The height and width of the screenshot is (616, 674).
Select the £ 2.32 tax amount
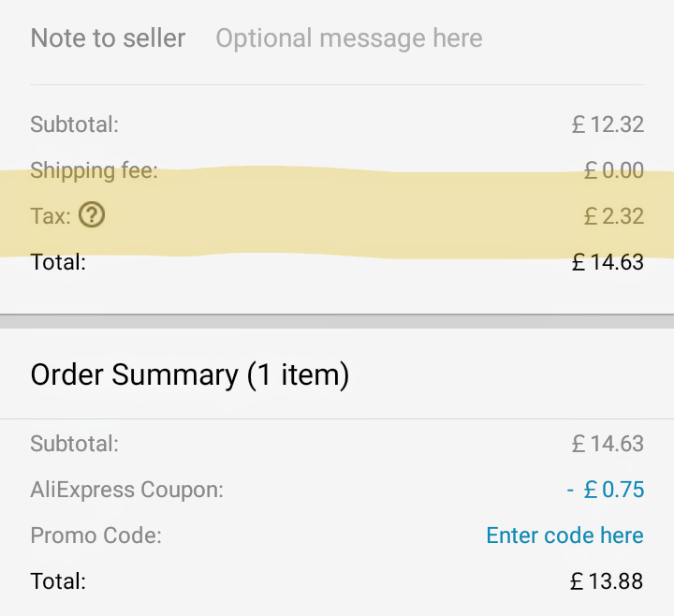click(x=614, y=216)
